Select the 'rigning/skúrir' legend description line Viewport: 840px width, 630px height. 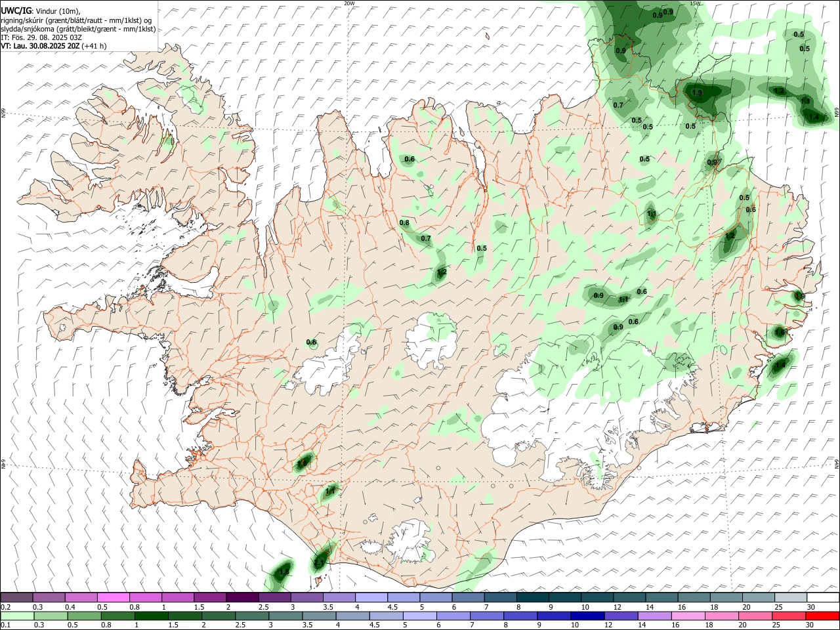76,20
